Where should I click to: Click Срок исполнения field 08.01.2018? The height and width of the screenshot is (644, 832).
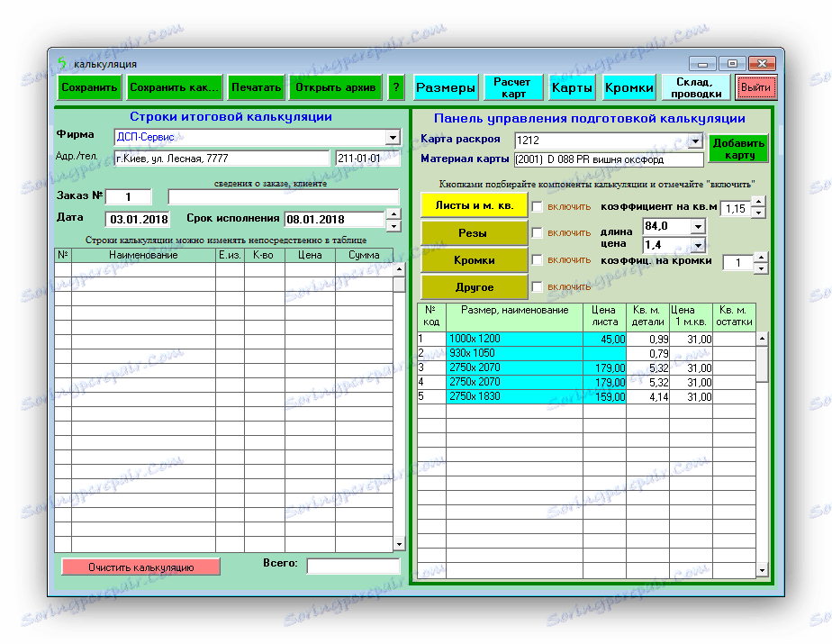pos(334,219)
